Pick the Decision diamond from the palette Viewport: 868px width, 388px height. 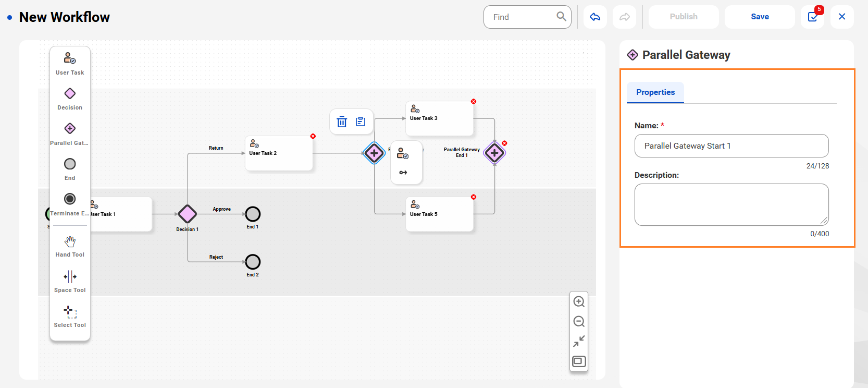click(70, 99)
